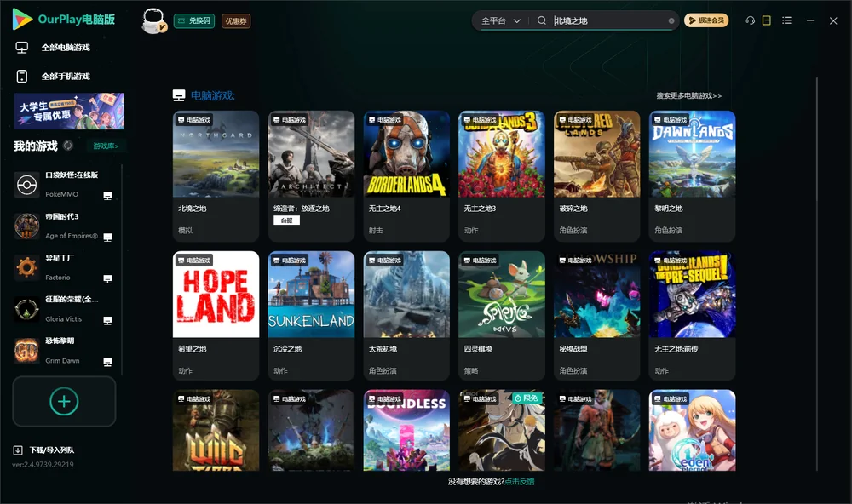852x504 pixels.
Task: Click the 台服 tag on 缔造者 card
Action: tap(286, 220)
